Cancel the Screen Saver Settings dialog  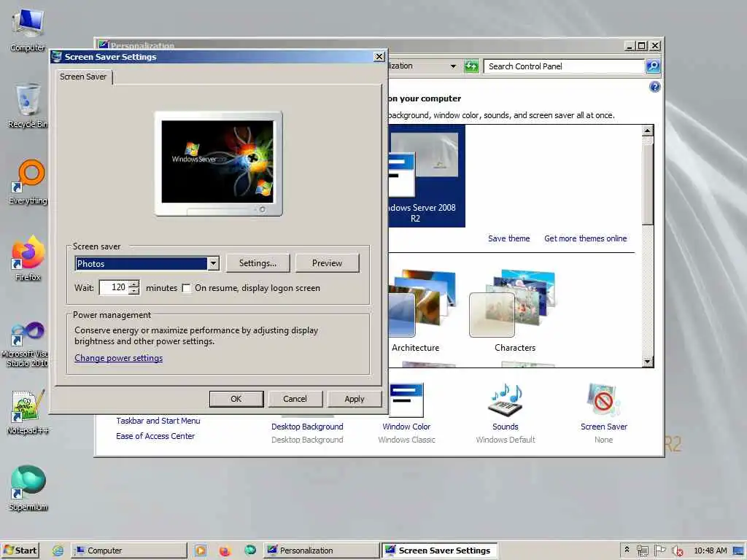295,399
